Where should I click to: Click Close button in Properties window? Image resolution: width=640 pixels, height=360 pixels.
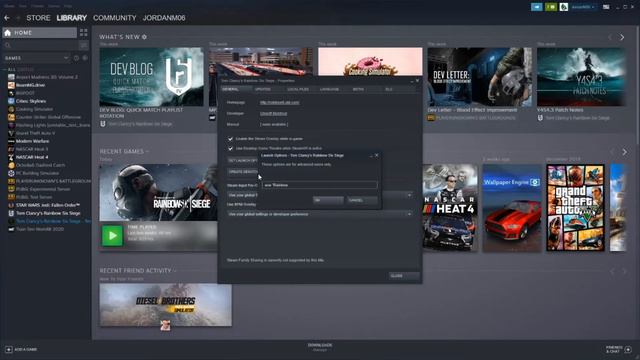pos(404,276)
